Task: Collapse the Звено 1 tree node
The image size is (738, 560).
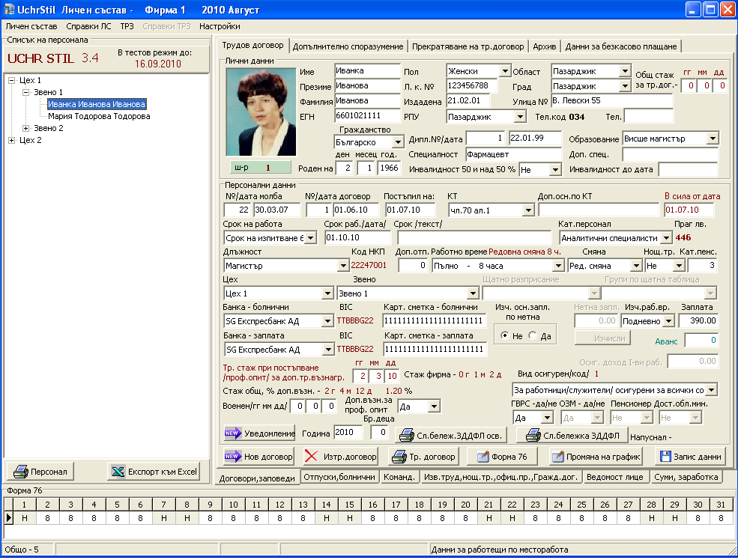Action: [25, 92]
